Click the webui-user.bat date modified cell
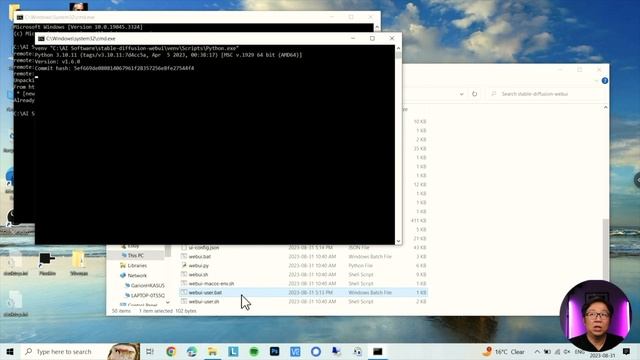The image size is (640, 360). coord(312,293)
